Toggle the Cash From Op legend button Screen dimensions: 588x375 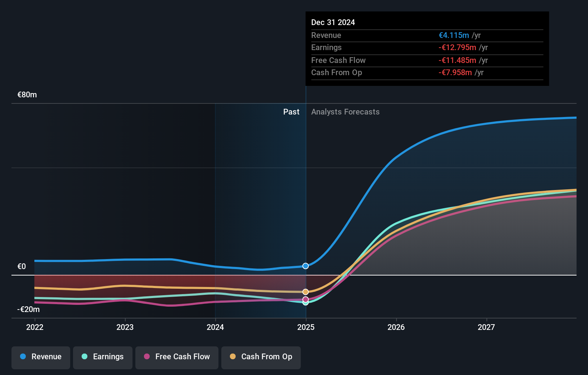(x=261, y=357)
